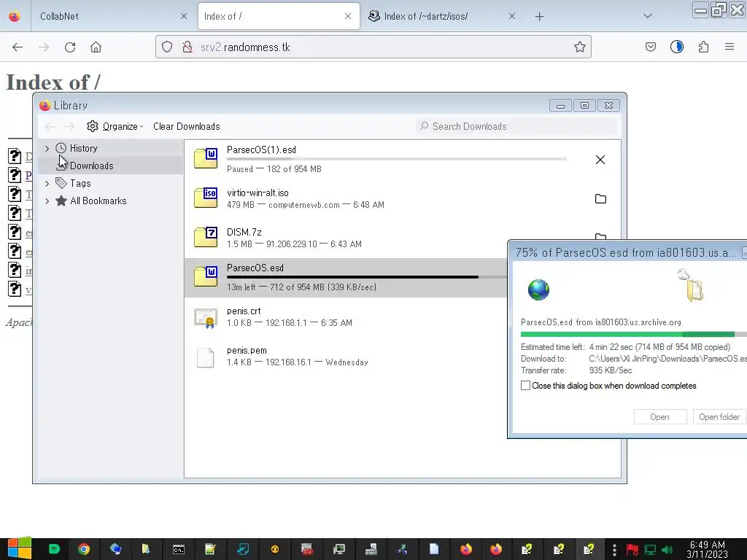The height and width of the screenshot is (560, 747).
Task: Click the volume speaker tray icon
Action: tap(667, 550)
